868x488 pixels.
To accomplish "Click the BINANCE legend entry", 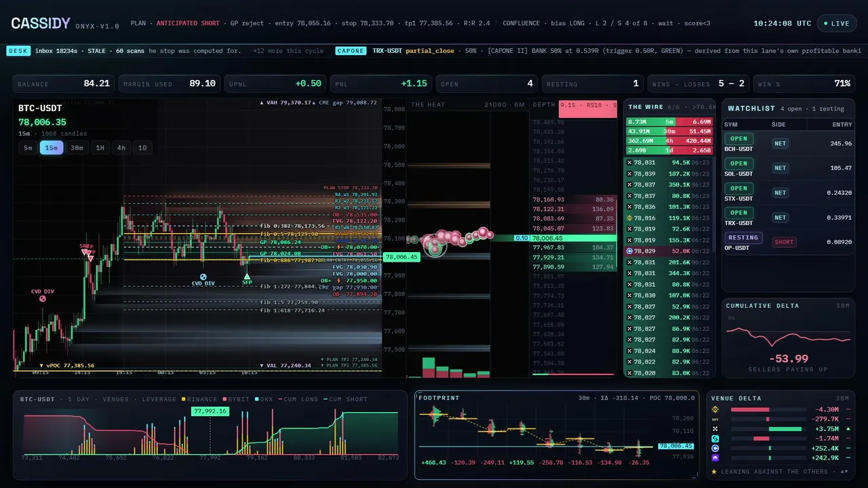I will pos(200,399).
